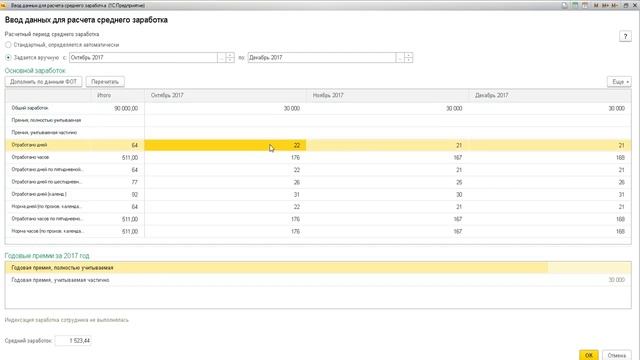Click December 168 in 'Отработано часов' row

pos(620,158)
